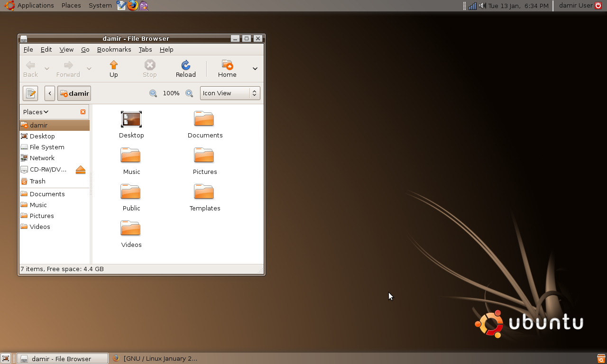Open the Tabs menu
This screenshot has width=607, height=364.
click(145, 50)
